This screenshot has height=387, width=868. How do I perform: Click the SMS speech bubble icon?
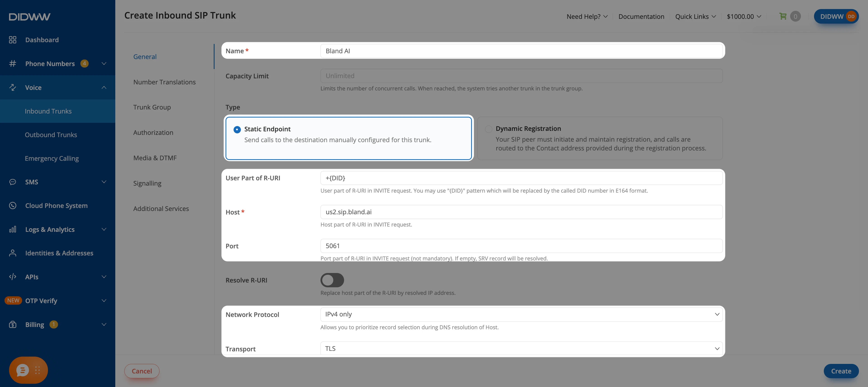pyautogui.click(x=12, y=182)
